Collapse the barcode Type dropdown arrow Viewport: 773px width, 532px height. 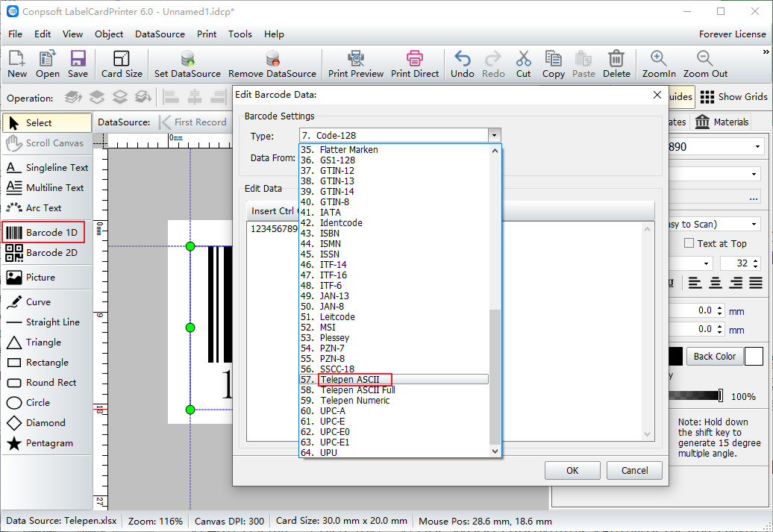pyautogui.click(x=495, y=135)
